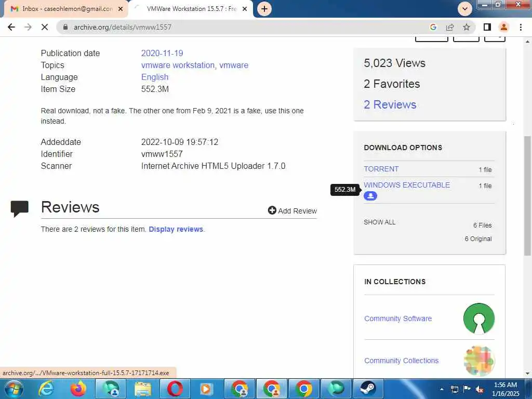The image size is (532, 399).
Task: Open the Windows Start button
Action: coord(14,389)
